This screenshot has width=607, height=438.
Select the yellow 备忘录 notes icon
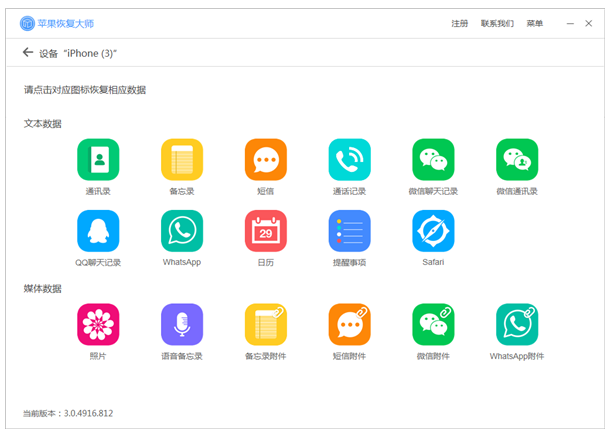pyautogui.click(x=182, y=160)
